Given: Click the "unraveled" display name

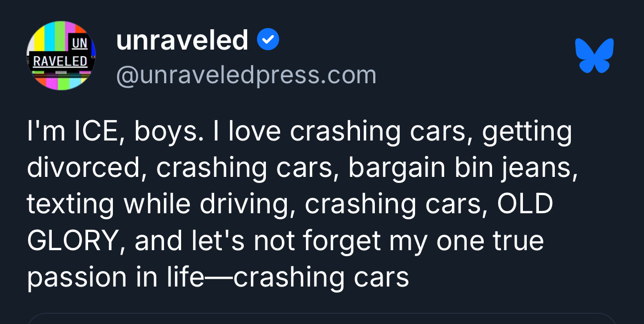Looking at the screenshot, I should coord(182,40).
